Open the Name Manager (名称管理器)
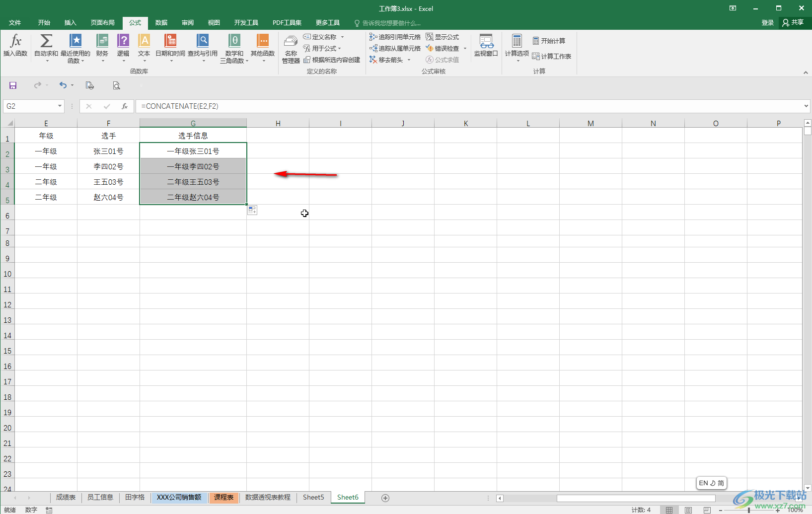The image size is (812, 514). (291, 49)
